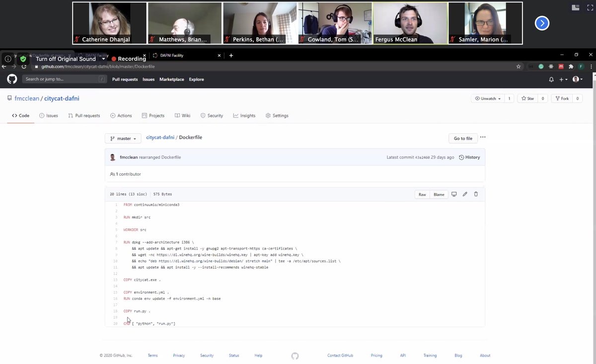Click citycat-dafni in the file breadcrumb
This screenshot has height=364, width=596.
(x=161, y=138)
